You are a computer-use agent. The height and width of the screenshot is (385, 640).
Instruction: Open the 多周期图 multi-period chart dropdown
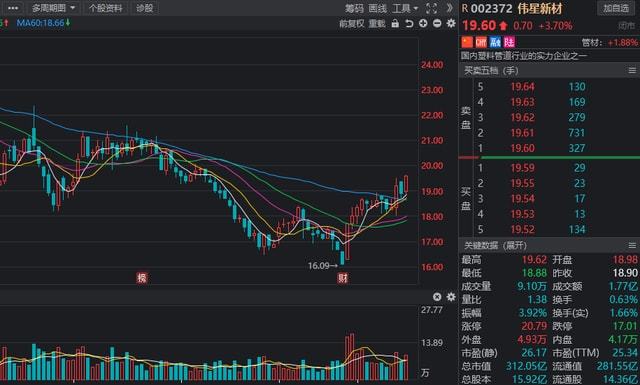coord(54,8)
